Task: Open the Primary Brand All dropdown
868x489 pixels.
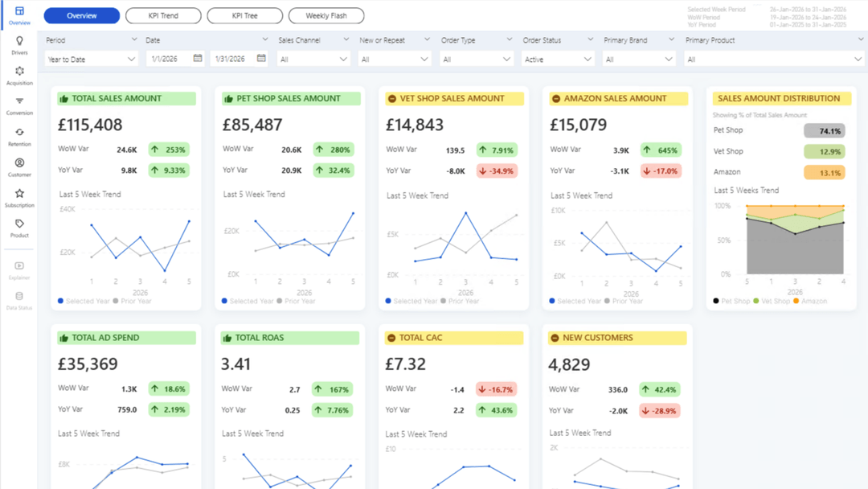Action: tap(639, 59)
